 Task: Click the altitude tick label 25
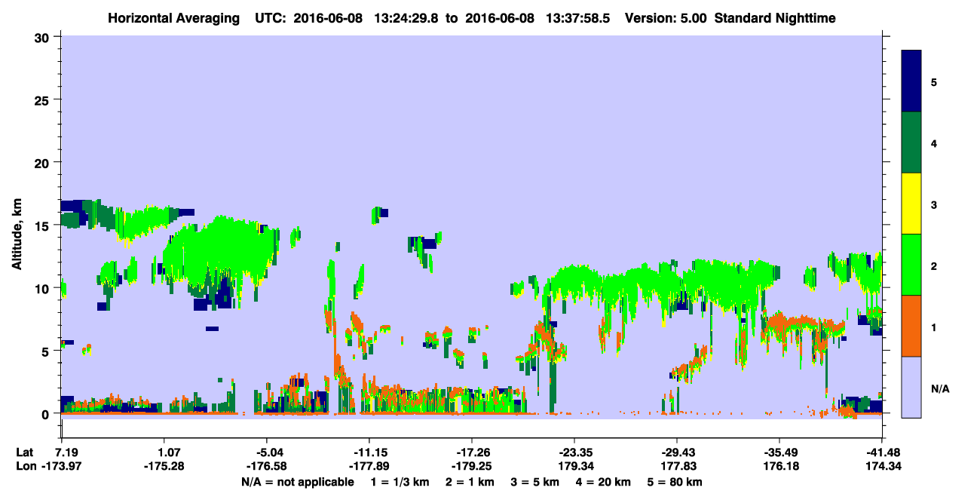click(44, 100)
